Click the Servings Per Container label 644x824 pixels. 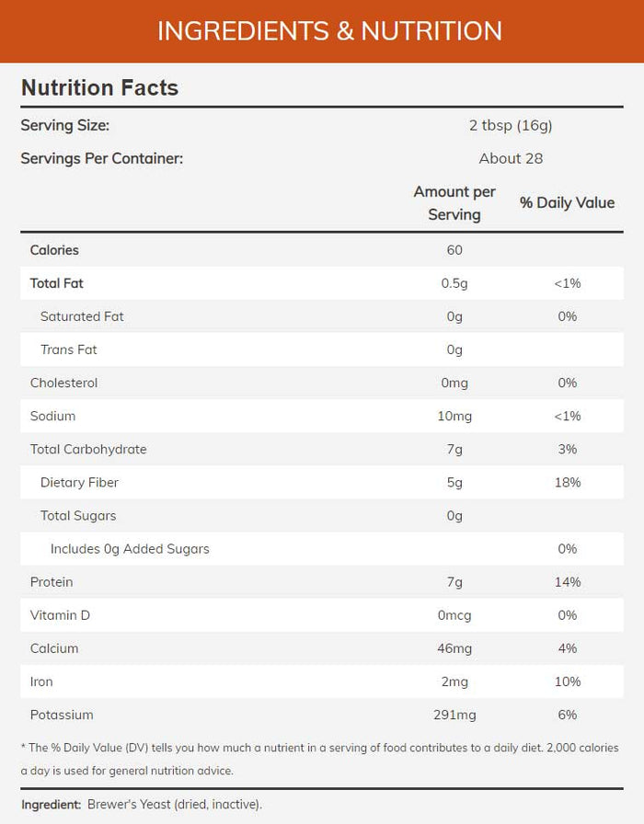point(102,159)
